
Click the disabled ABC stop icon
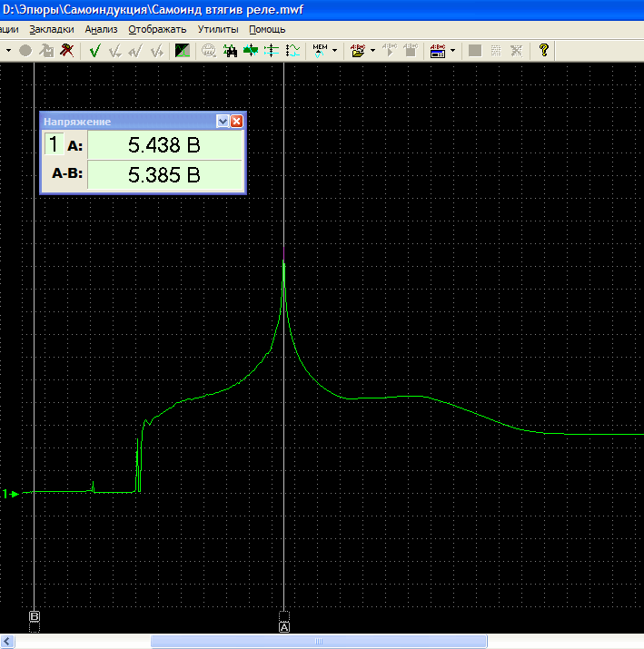point(411,51)
